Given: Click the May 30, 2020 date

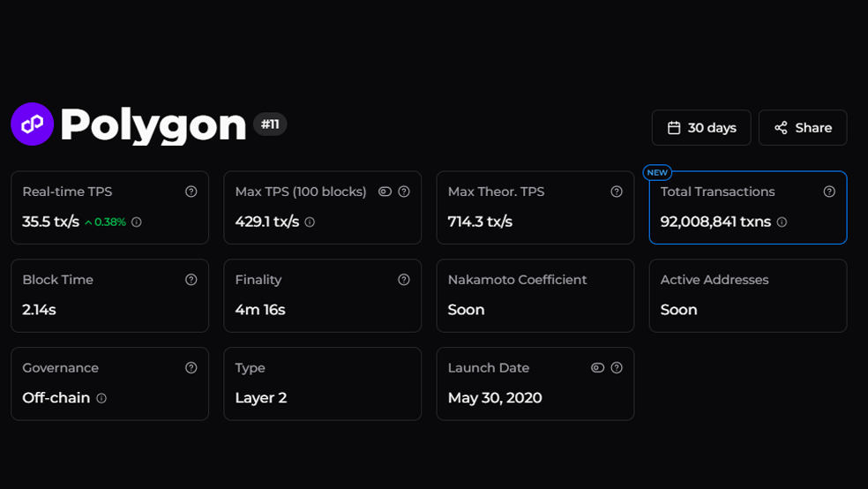Looking at the screenshot, I should point(495,398).
